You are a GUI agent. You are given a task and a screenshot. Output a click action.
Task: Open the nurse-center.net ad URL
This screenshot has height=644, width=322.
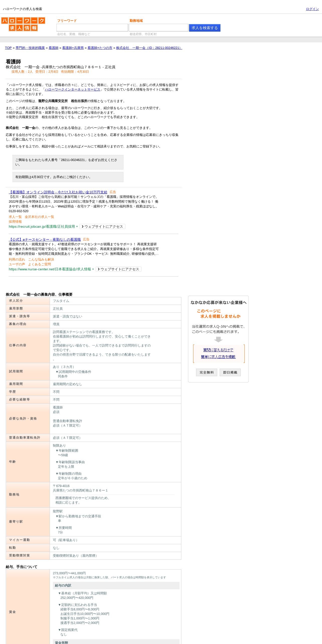(x=50, y=269)
